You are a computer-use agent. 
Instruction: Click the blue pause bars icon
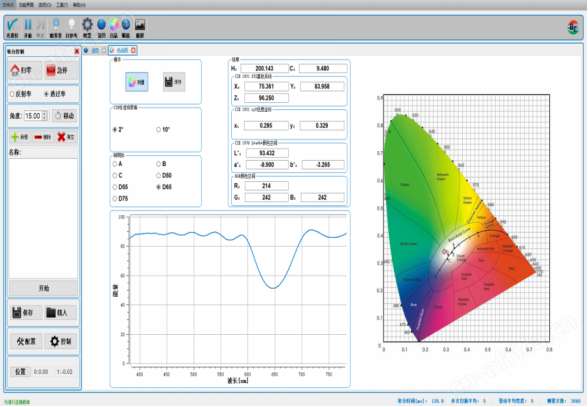pos(28,27)
